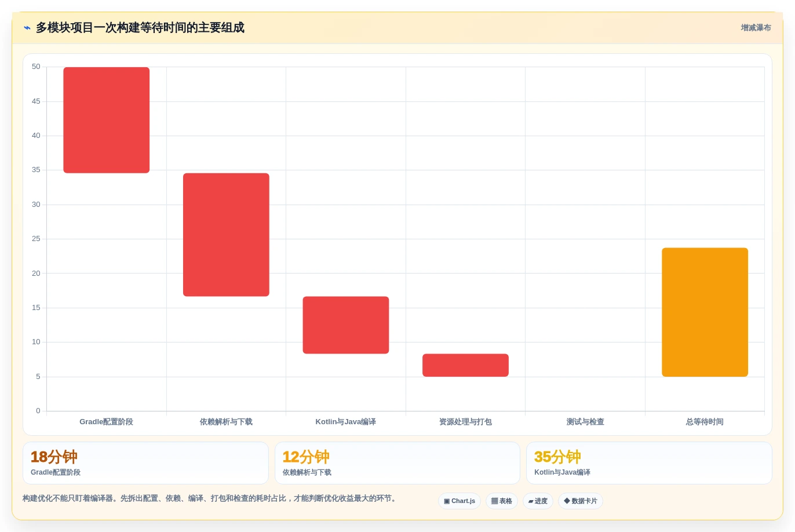Click the footer note starting 构建优化不能只盯着编译器
The width and height of the screenshot is (795, 532).
210,498
